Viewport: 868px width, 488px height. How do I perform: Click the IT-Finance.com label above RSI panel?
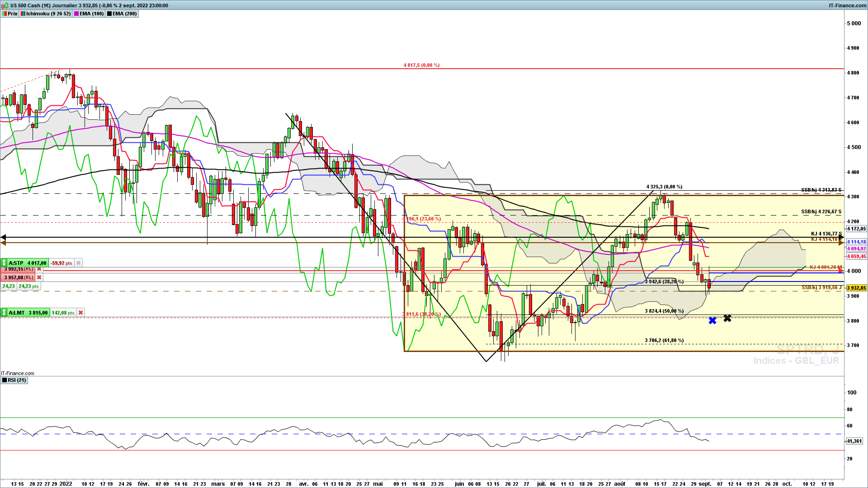18,373
